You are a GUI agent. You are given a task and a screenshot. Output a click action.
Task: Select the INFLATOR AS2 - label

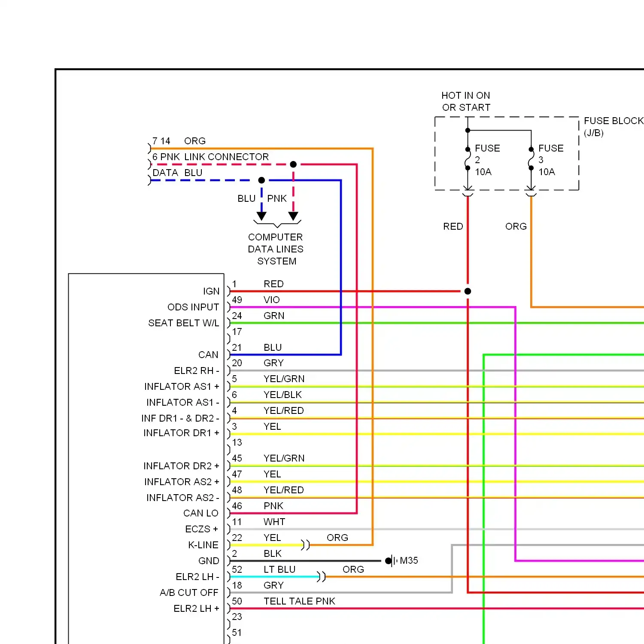click(x=183, y=498)
